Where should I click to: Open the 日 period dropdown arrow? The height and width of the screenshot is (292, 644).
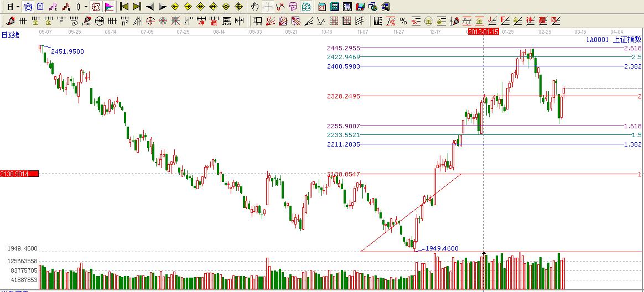(x=18, y=7)
